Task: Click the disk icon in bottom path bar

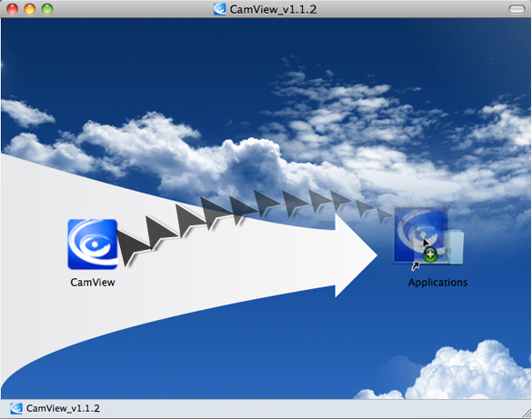Action: pyautogui.click(x=16, y=408)
